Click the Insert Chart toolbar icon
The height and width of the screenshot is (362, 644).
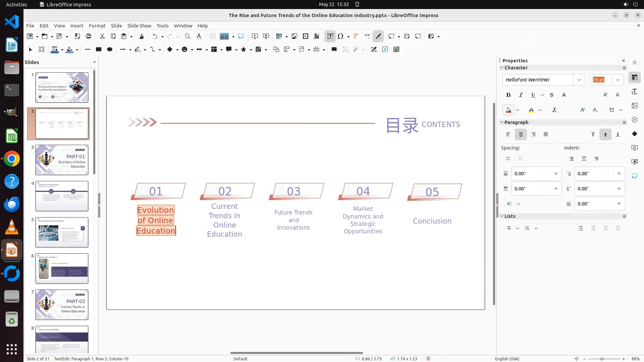[x=316, y=36]
